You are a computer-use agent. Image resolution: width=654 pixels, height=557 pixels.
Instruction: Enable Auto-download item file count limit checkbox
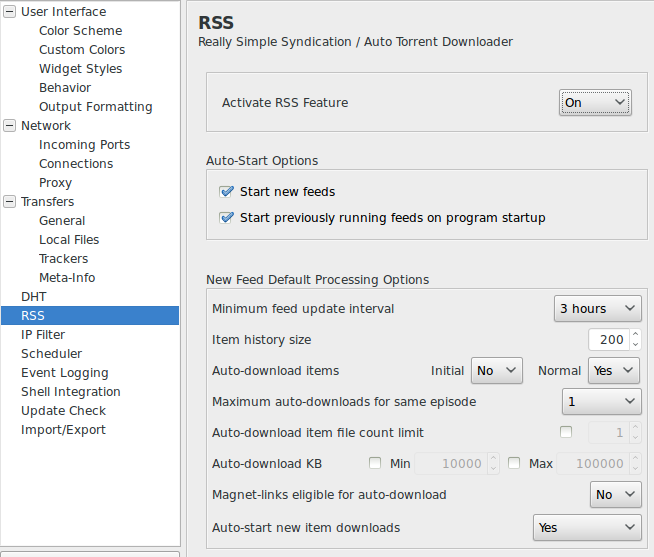tap(566, 432)
